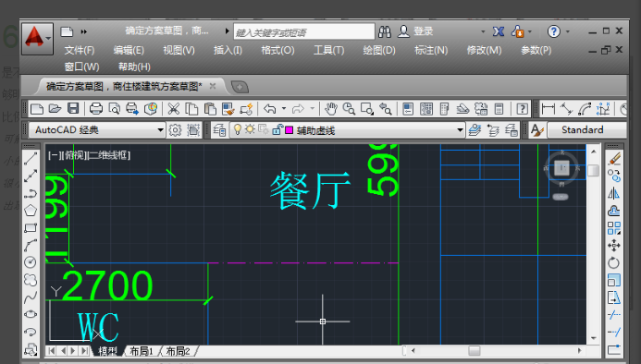Click the keyword search input field
Viewport: 641px width, 364px height.
pos(304,31)
